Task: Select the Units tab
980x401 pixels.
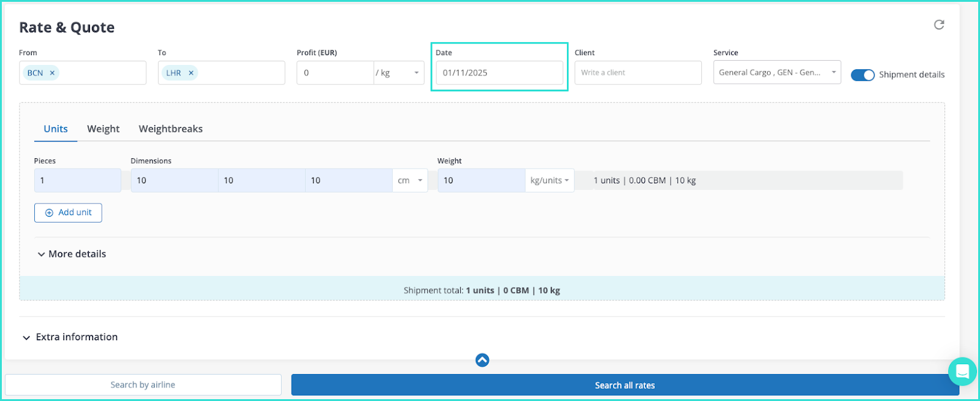Action: (56, 129)
